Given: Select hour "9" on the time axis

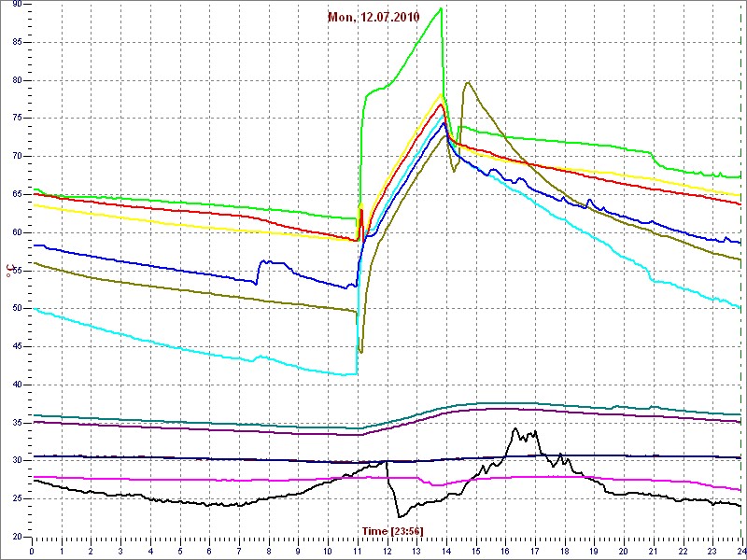Looking at the screenshot, I should (x=298, y=551).
